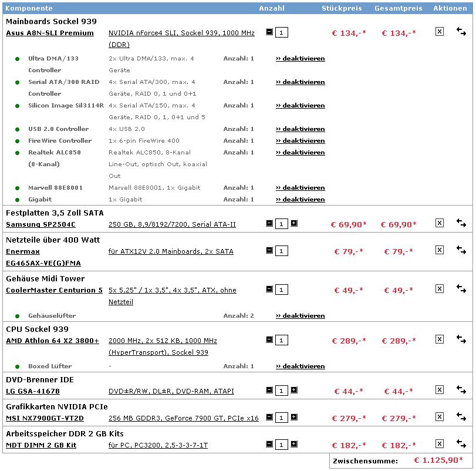Select the Grafikkarten NVIDIA PCIe category heading
Viewport: 476px width, 471px height.
coord(57,406)
